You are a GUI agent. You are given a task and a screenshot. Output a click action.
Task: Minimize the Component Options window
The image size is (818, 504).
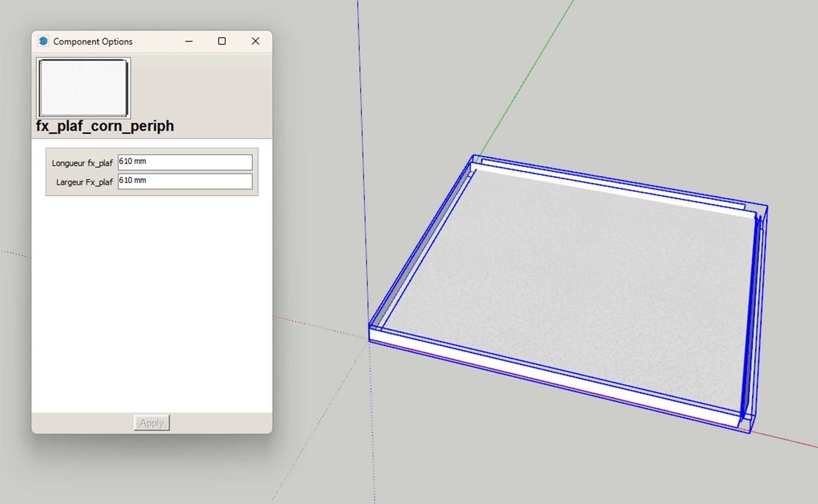pyautogui.click(x=189, y=41)
